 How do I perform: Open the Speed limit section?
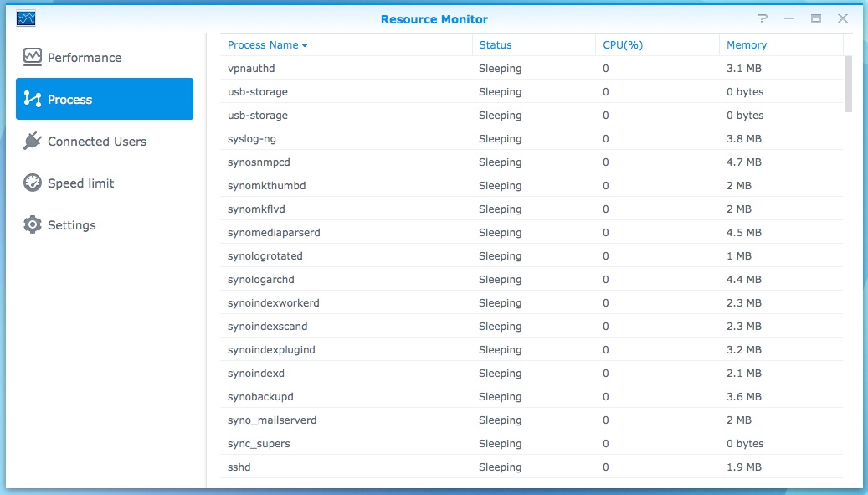pyautogui.click(x=105, y=183)
